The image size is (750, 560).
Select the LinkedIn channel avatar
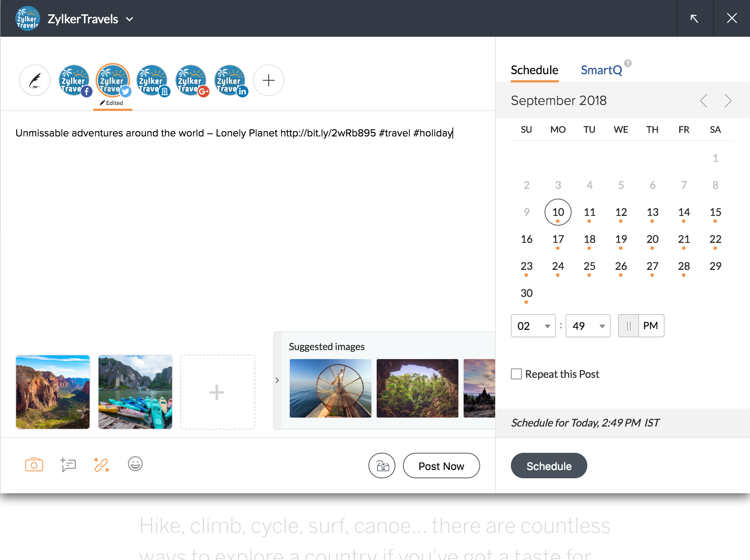pyautogui.click(x=230, y=80)
